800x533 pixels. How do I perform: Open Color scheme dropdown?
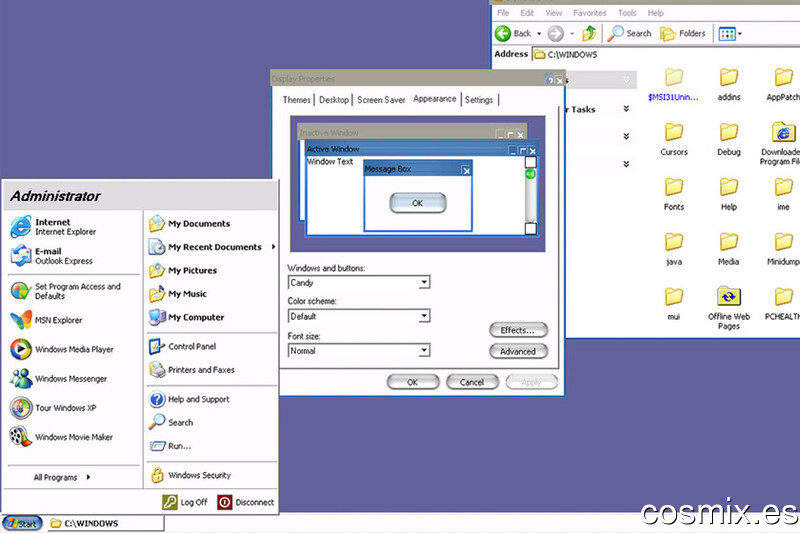pos(424,316)
